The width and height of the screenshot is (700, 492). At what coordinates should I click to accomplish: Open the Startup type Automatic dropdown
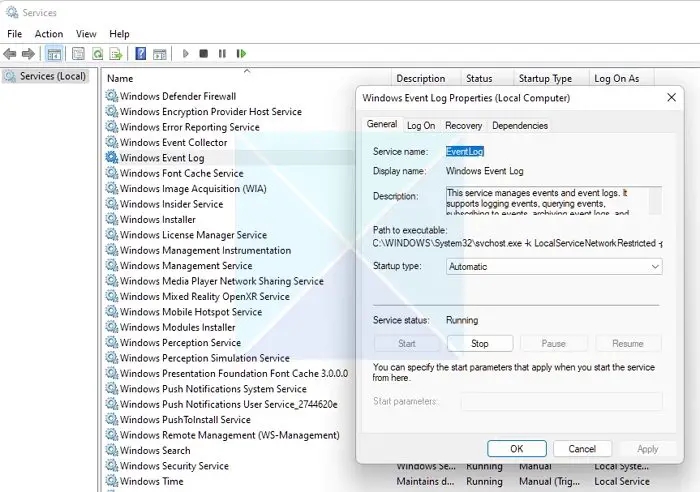(554, 267)
